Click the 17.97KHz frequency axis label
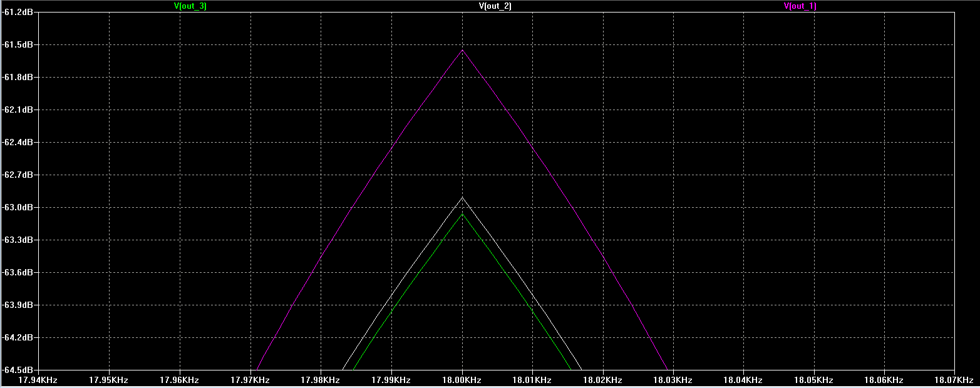980x388 pixels. (x=250, y=380)
